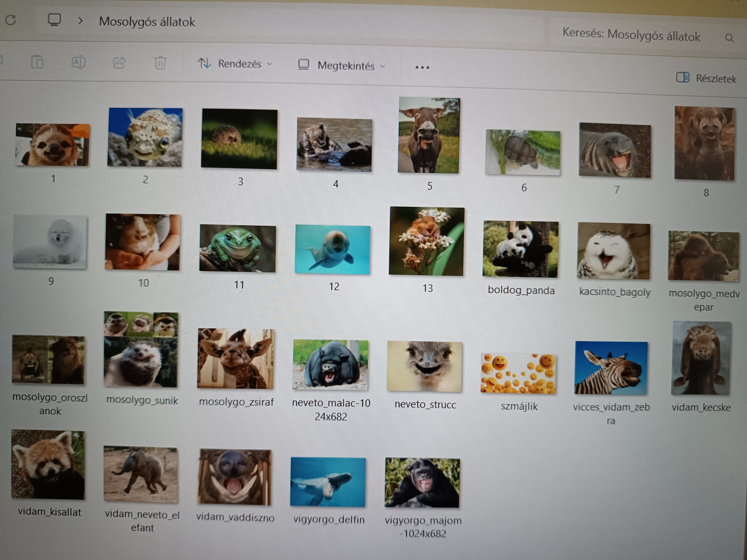Select the mosolygo_medvepar bears thumbnail

tap(704, 256)
